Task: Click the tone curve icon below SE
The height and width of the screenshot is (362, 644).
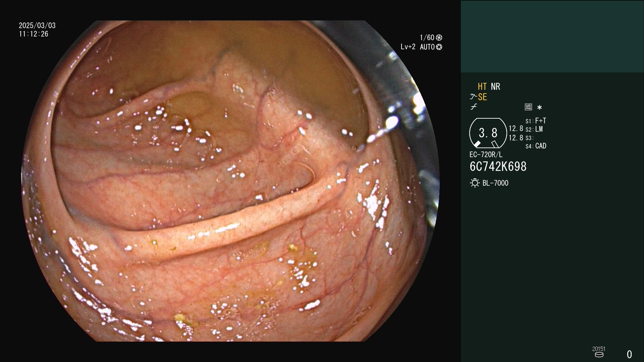Action: (x=474, y=107)
